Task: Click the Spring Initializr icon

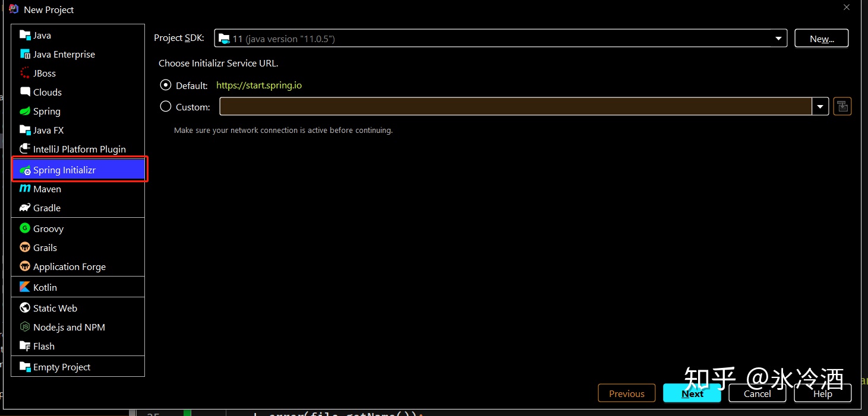Action: 25,170
